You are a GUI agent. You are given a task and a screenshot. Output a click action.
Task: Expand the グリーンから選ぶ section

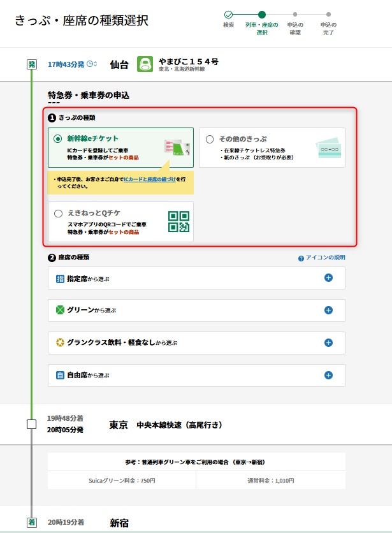pyautogui.click(x=328, y=310)
